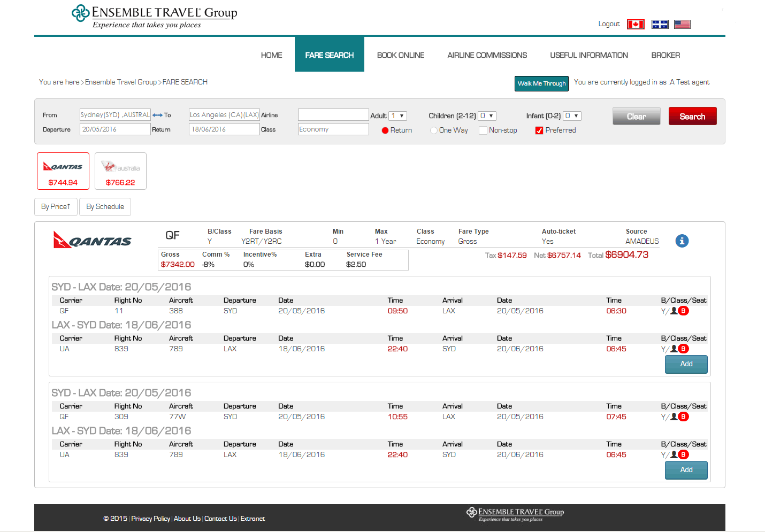
Task: Click the red Search button
Action: click(692, 116)
